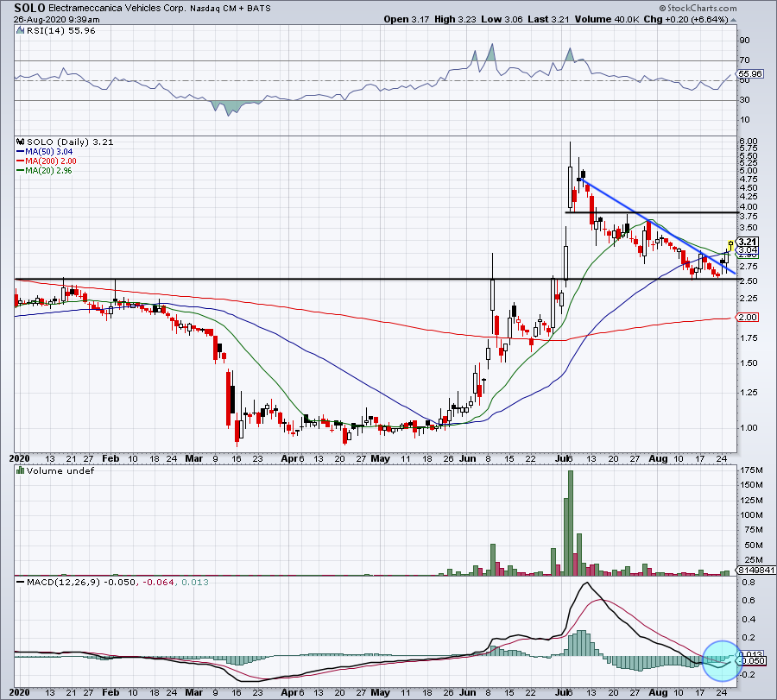Viewport: 777px width, 700px height.
Task: Click the 1.00 price axis label
Action: coord(748,427)
